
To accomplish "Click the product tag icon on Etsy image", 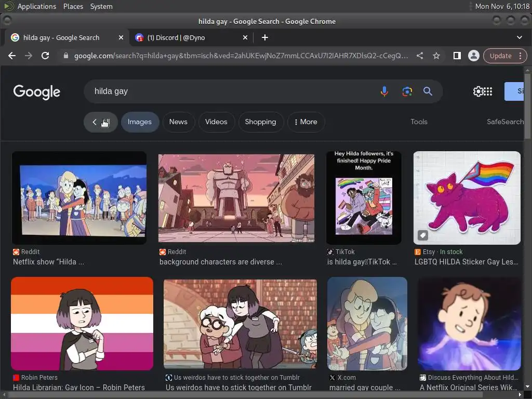I will tap(423, 235).
